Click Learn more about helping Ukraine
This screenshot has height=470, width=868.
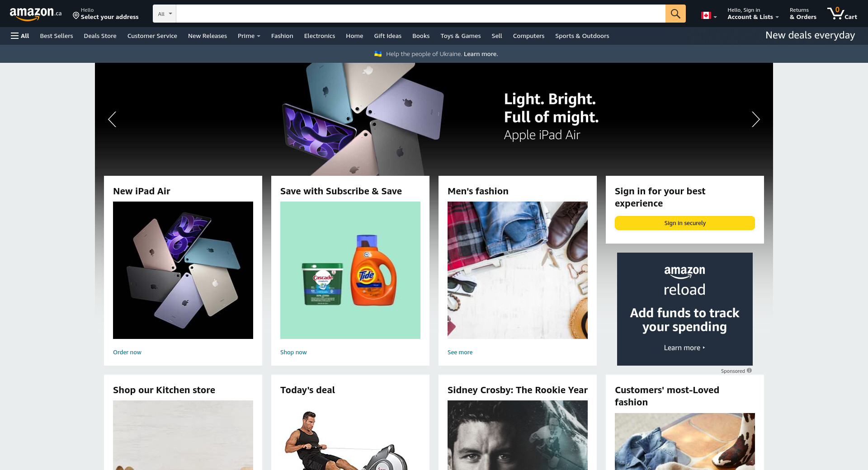tap(481, 54)
